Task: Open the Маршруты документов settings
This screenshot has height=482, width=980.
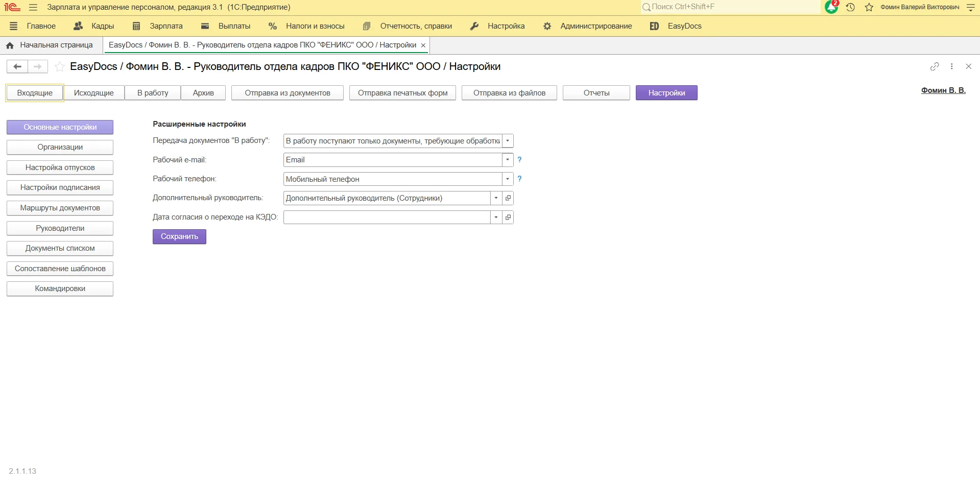Action: click(x=60, y=208)
